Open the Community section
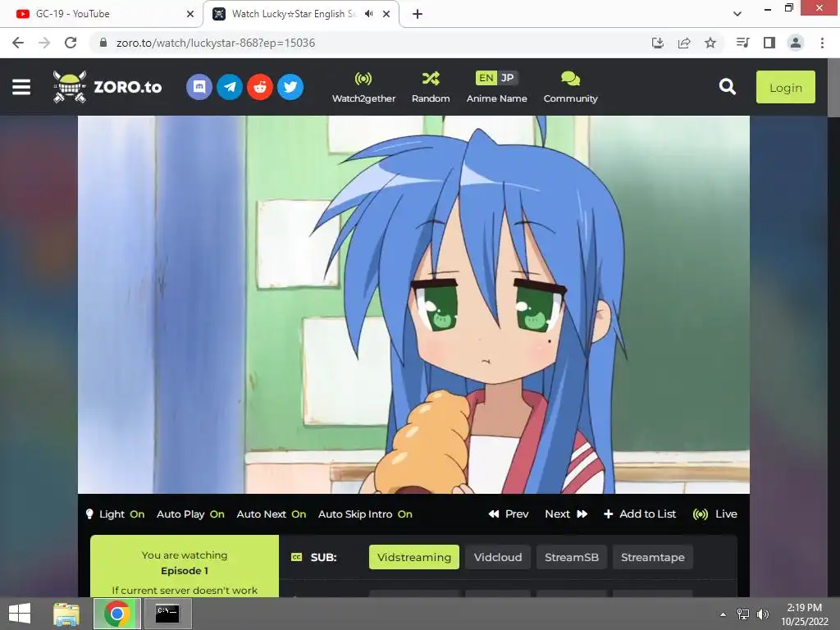 (571, 87)
